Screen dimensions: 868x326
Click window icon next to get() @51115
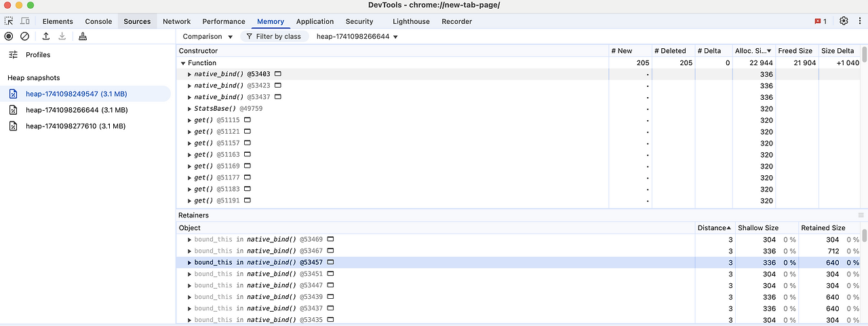click(248, 120)
